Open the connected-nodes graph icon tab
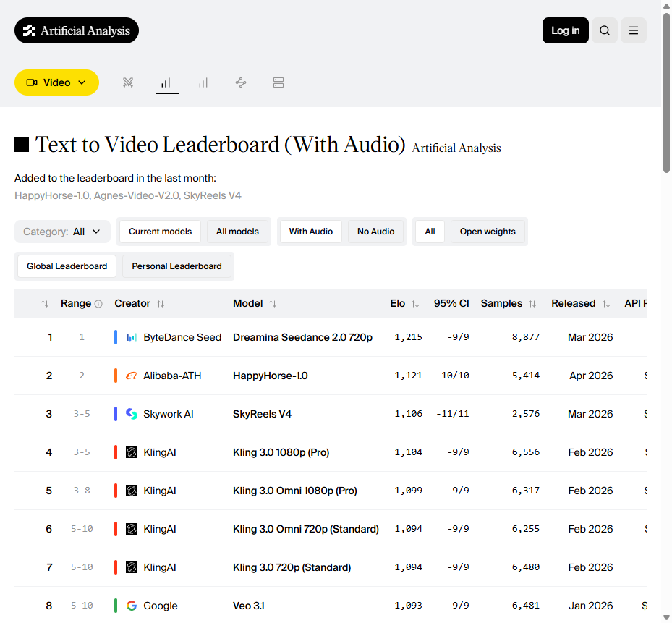The image size is (672, 623). [241, 82]
